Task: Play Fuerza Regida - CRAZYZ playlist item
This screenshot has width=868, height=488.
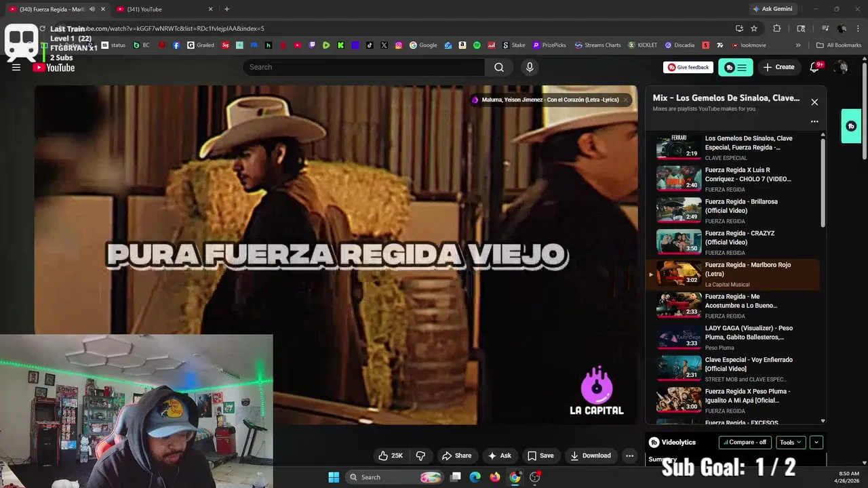Action: tap(735, 242)
